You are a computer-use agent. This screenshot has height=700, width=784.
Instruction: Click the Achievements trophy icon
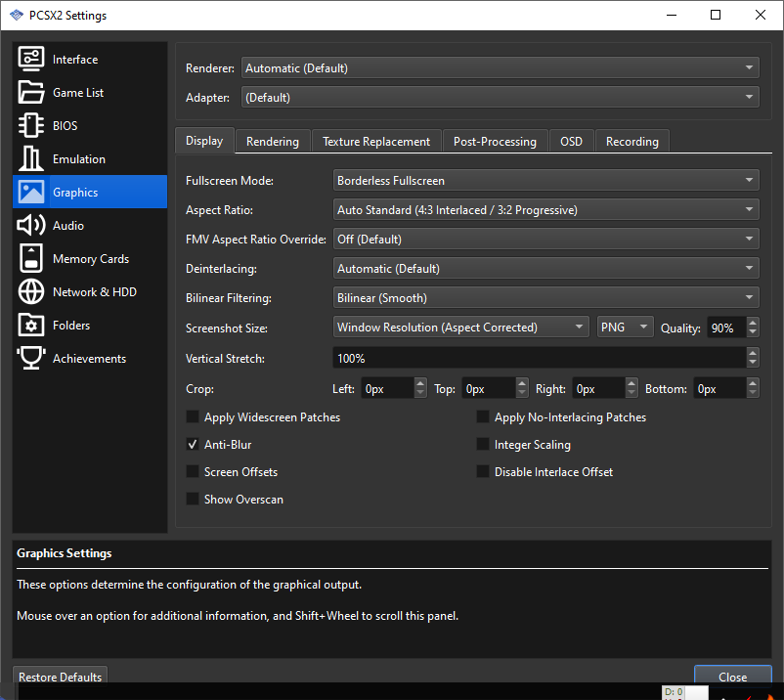pyautogui.click(x=31, y=359)
